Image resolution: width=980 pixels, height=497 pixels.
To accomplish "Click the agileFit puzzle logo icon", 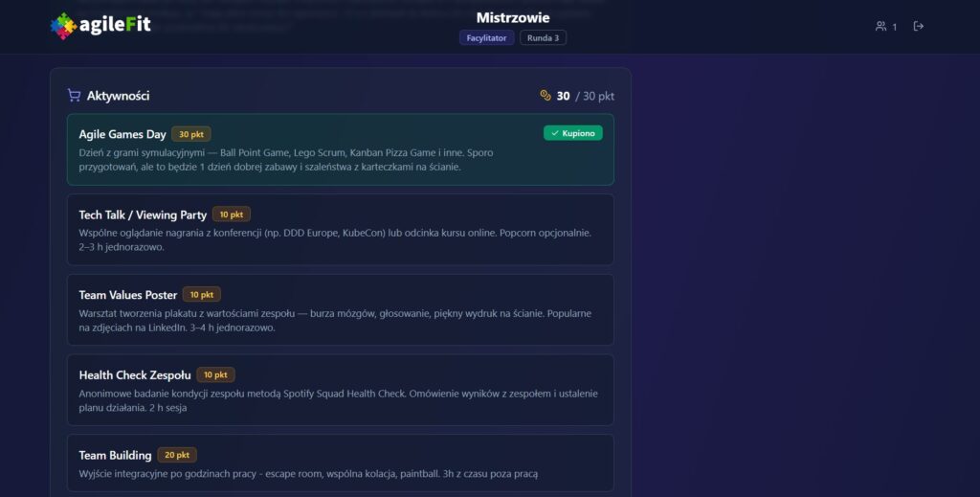I will click(x=63, y=26).
